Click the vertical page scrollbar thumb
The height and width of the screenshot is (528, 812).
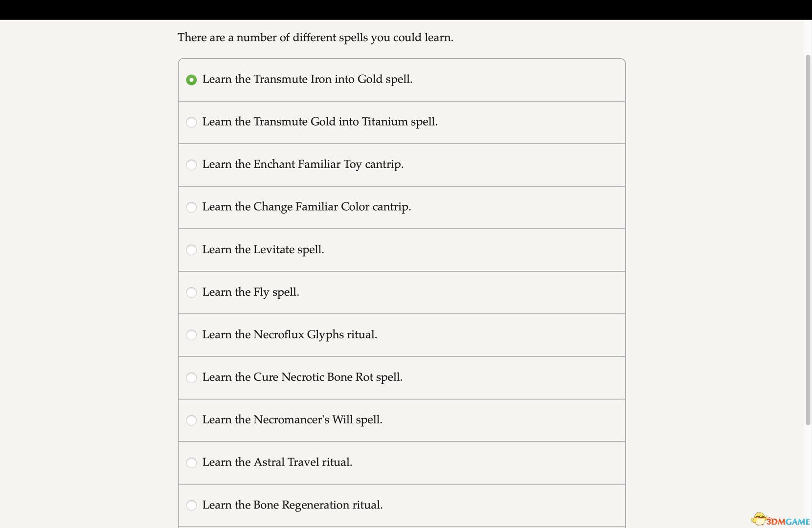tap(808, 240)
